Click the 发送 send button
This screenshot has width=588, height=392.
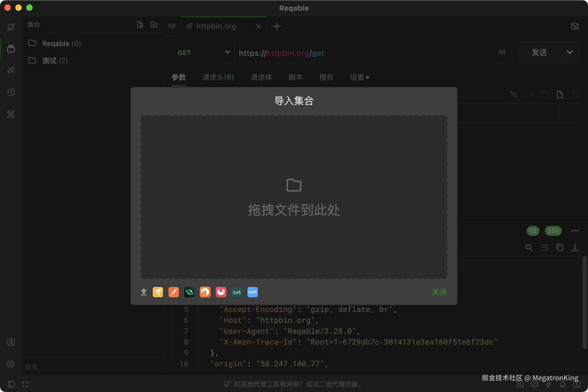tap(539, 52)
